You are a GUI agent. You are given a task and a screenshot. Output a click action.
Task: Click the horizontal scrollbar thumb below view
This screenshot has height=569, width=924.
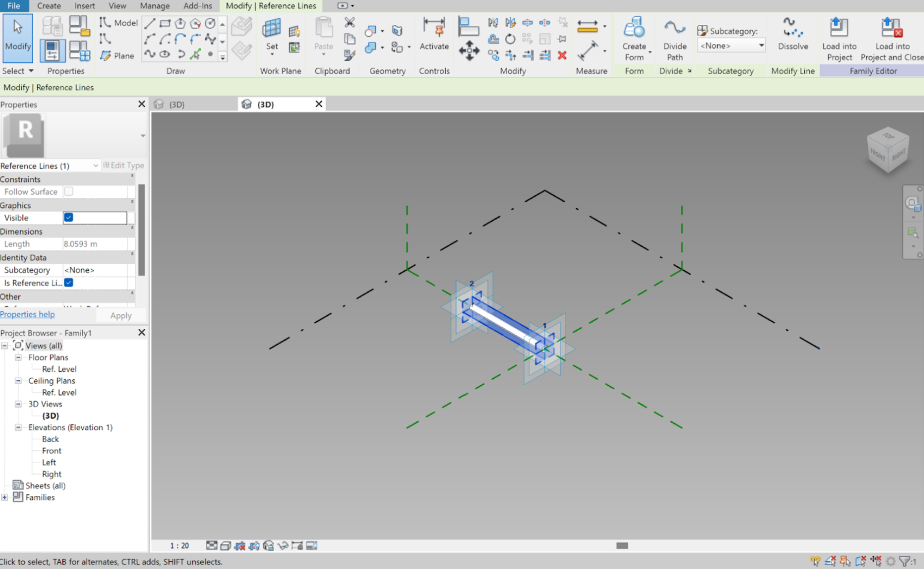[622, 546]
